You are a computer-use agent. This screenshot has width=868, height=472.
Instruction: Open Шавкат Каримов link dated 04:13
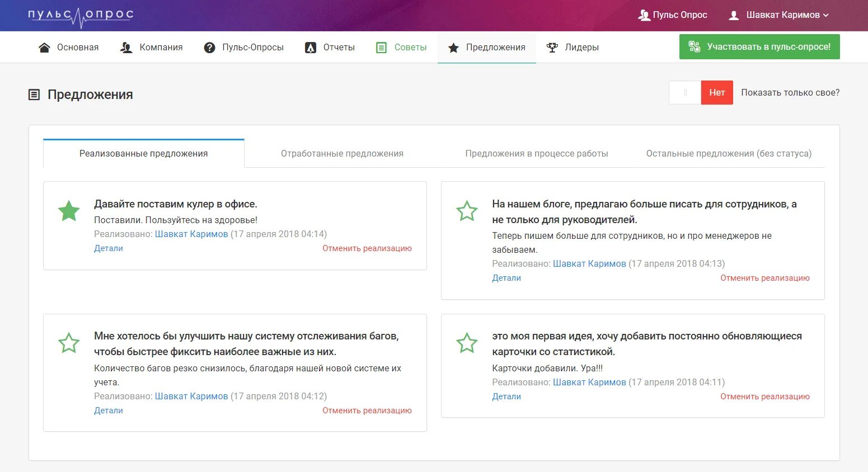tap(589, 264)
